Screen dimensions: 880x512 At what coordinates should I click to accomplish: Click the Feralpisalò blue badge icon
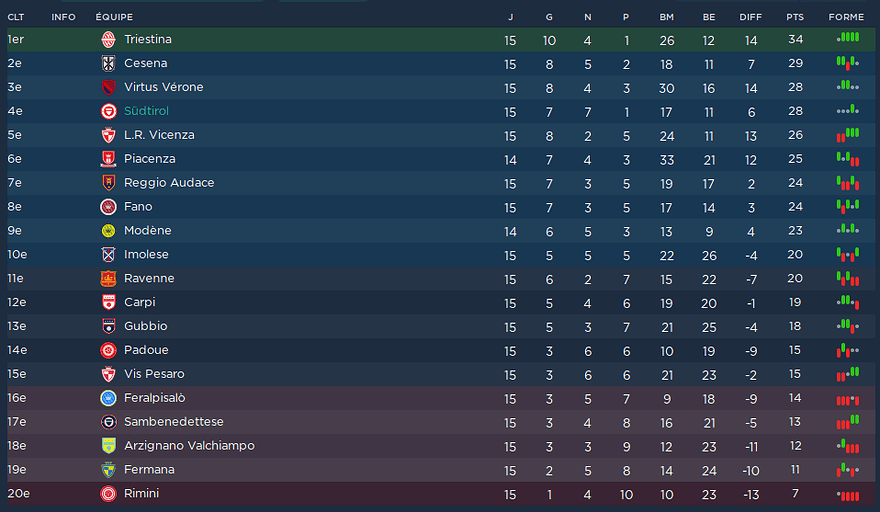(x=108, y=398)
